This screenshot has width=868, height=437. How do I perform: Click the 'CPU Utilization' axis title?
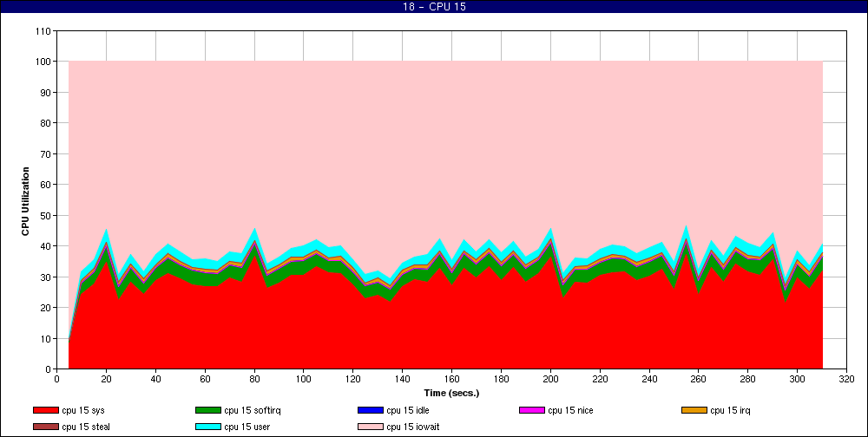point(25,201)
